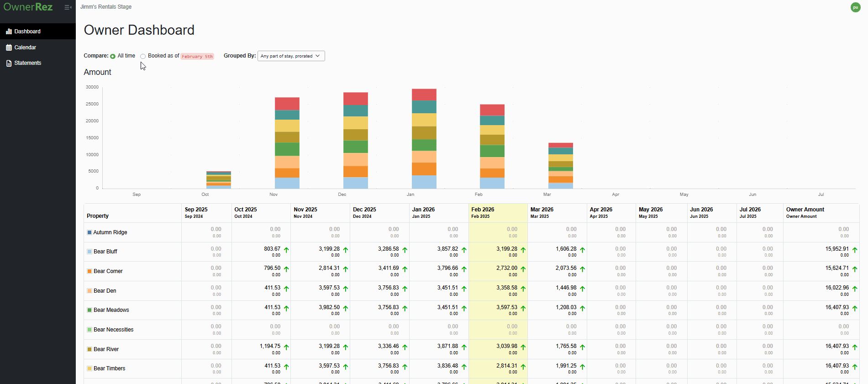Open the Bear Meadows property row
The width and height of the screenshot is (868, 384).
click(111, 310)
